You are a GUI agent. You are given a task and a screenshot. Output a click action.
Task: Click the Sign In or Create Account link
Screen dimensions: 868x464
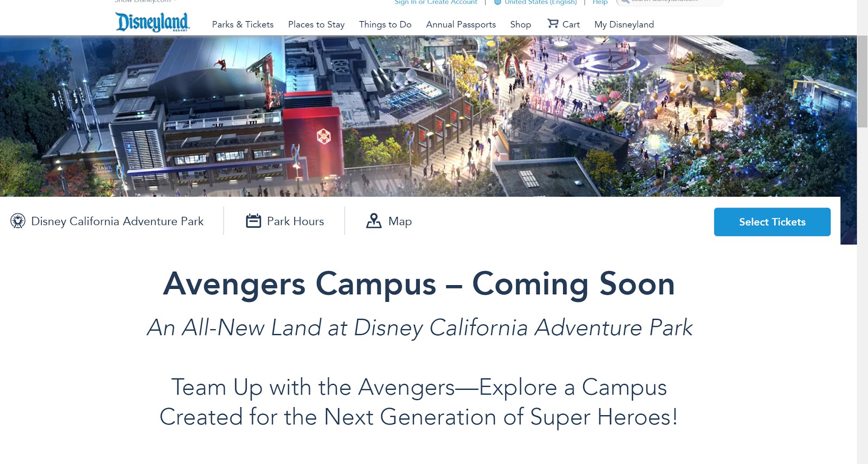tap(436, 2)
